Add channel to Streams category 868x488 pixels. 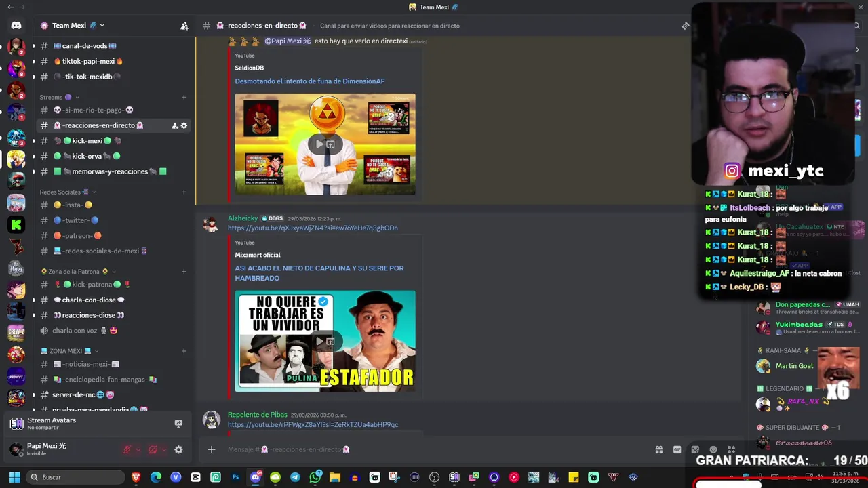click(x=184, y=97)
